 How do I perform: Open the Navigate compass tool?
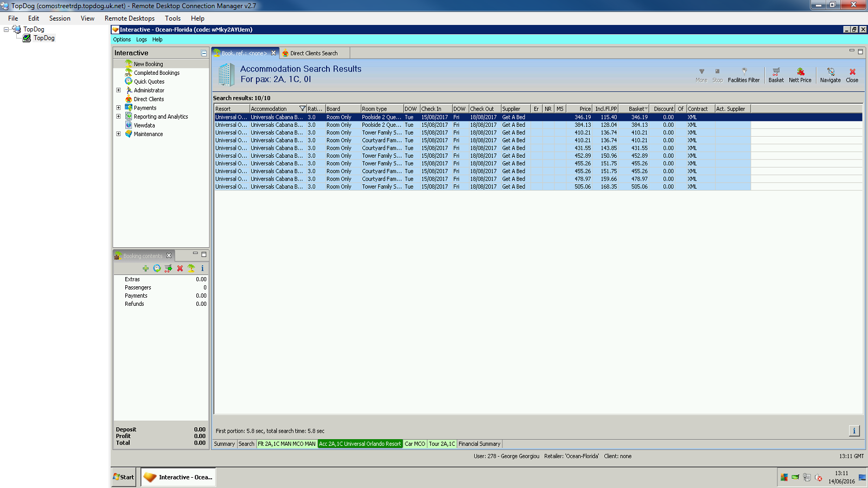pos(830,72)
